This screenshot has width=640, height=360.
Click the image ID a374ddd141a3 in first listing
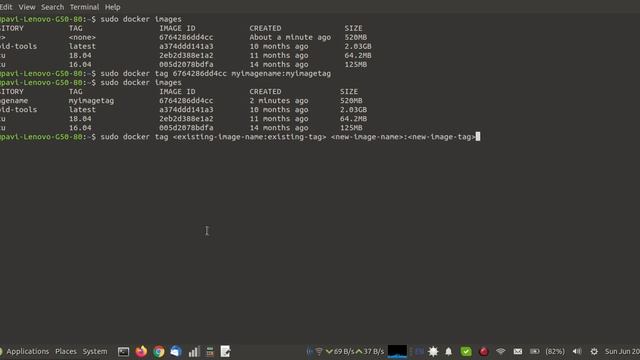(x=186, y=46)
